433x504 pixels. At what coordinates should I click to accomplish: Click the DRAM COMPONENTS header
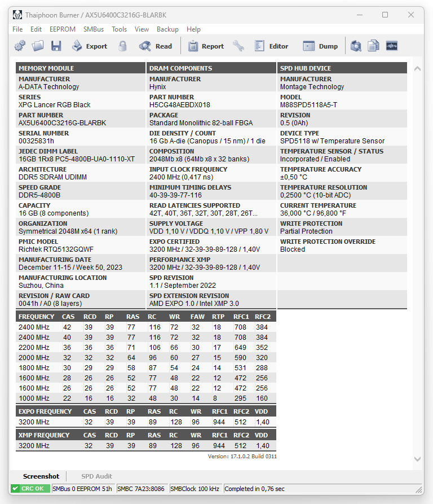211,68
